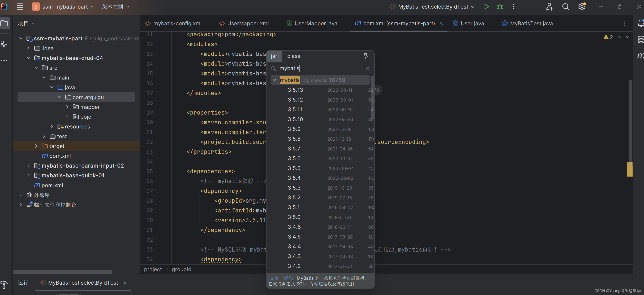Viewport: 644px width, 295px height.
Task: Open IDE settings gear icon
Action: coord(582,7)
